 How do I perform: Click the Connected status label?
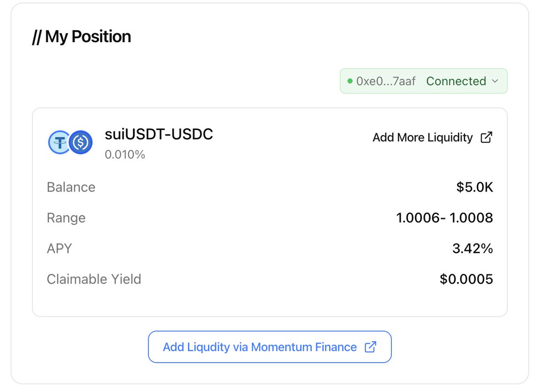pos(456,82)
